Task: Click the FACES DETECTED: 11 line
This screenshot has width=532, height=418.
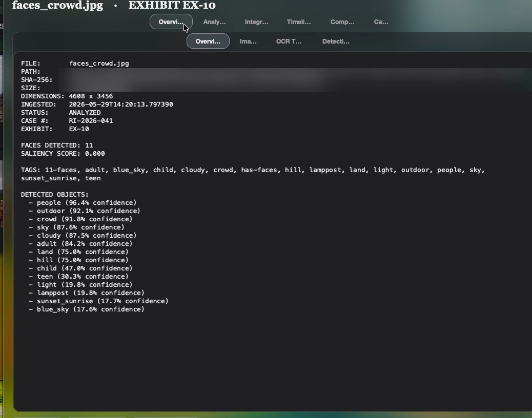Action: [x=57, y=145]
